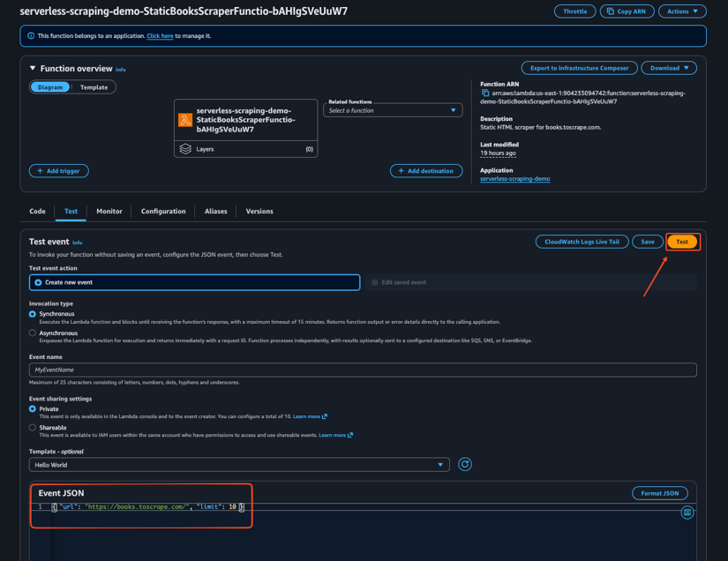Collapse the Function overview section

[33, 68]
